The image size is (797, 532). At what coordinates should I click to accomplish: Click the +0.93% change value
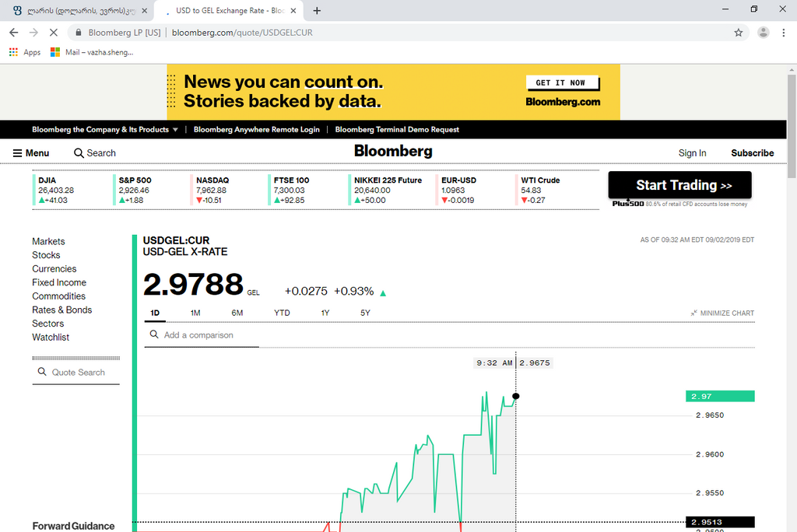tap(354, 291)
